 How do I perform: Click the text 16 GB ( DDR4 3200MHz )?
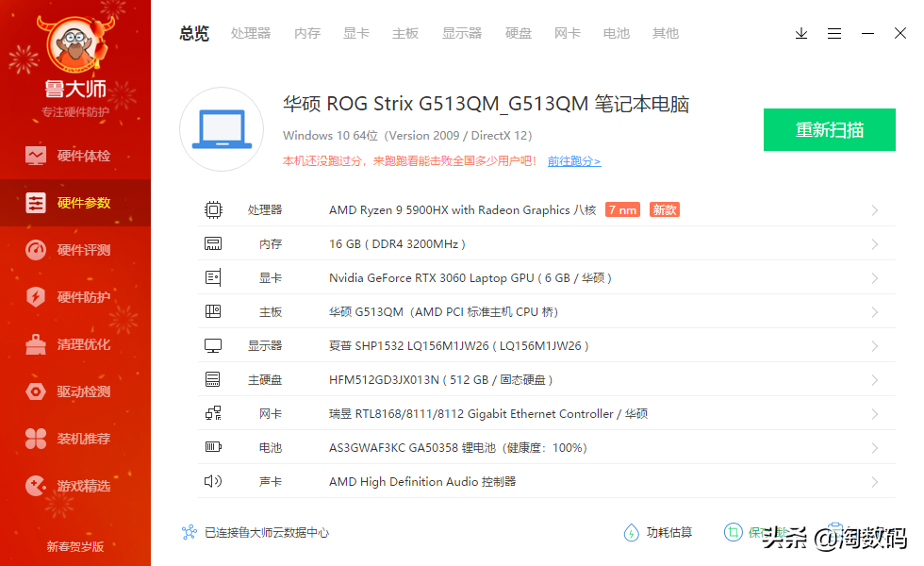[397, 244]
